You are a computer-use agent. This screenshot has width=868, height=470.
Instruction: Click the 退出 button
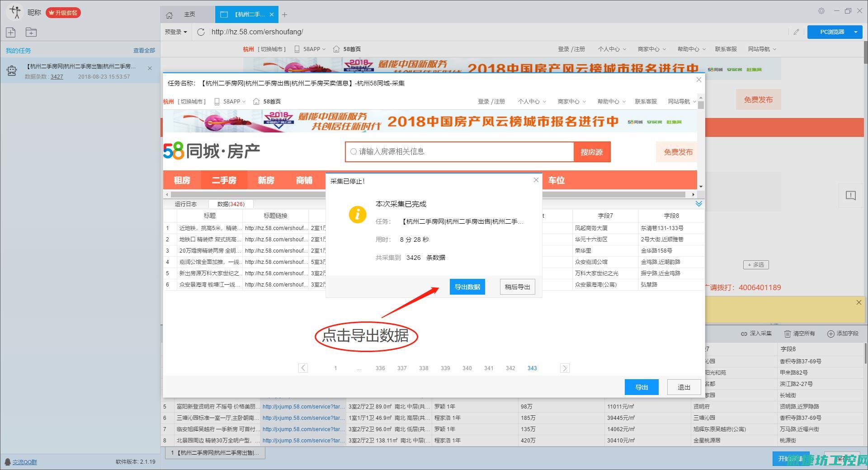[x=684, y=387]
